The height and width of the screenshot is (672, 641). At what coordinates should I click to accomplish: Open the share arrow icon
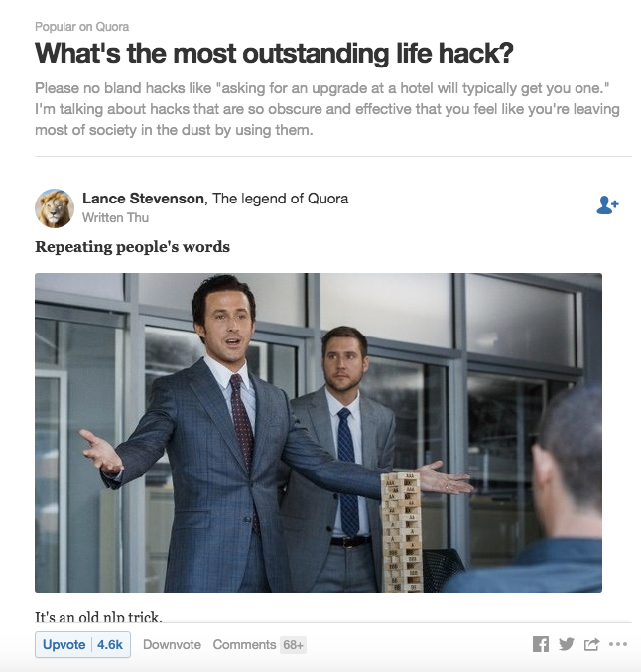[591, 644]
